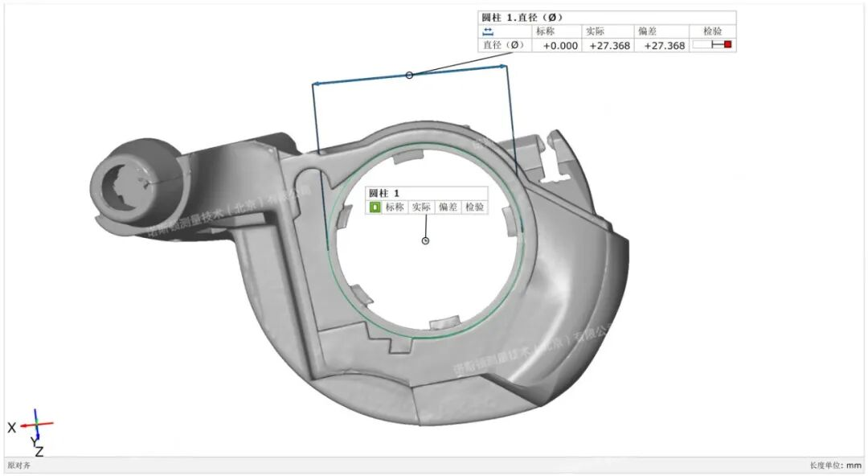Click the 长度单位: mm unit indicator
This screenshot has height=476, width=868.
[x=834, y=466]
